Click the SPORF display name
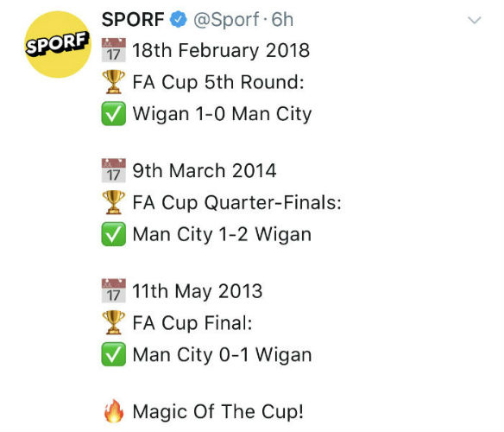The width and height of the screenshot is (504, 432). pos(133,19)
